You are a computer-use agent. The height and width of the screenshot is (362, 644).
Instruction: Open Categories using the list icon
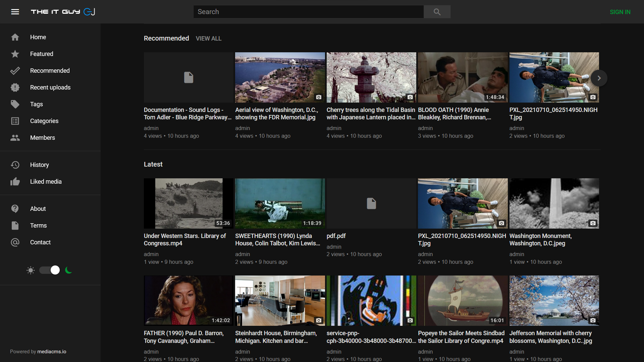(x=15, y=121)
